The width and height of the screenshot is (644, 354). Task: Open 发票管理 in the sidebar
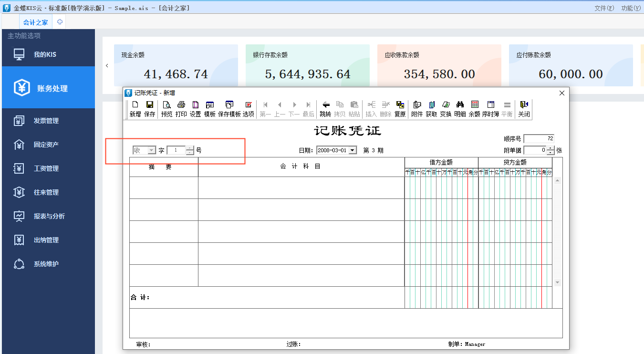pos(46,121)
